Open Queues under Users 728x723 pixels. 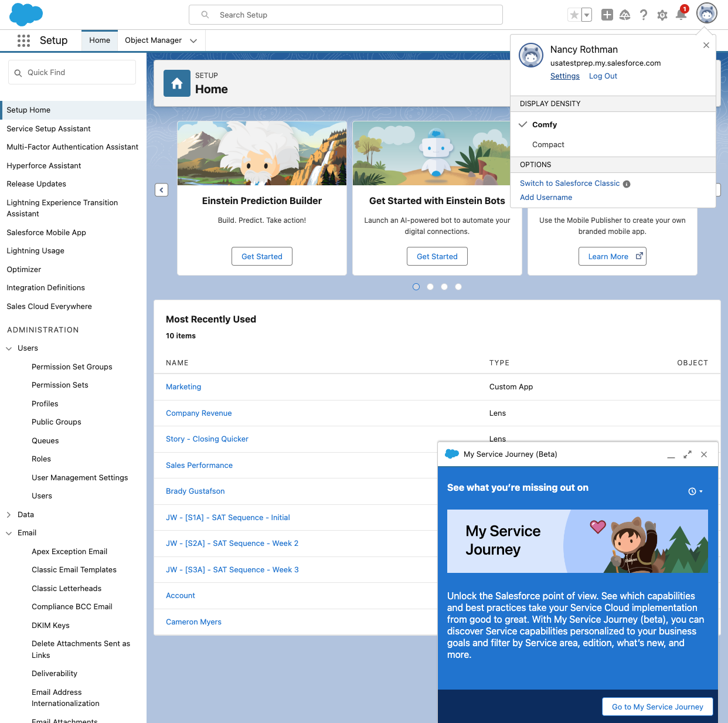45,441
